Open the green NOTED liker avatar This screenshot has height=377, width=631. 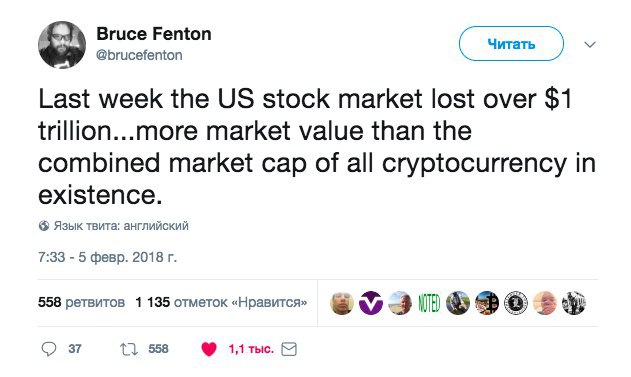pos(429,303)
